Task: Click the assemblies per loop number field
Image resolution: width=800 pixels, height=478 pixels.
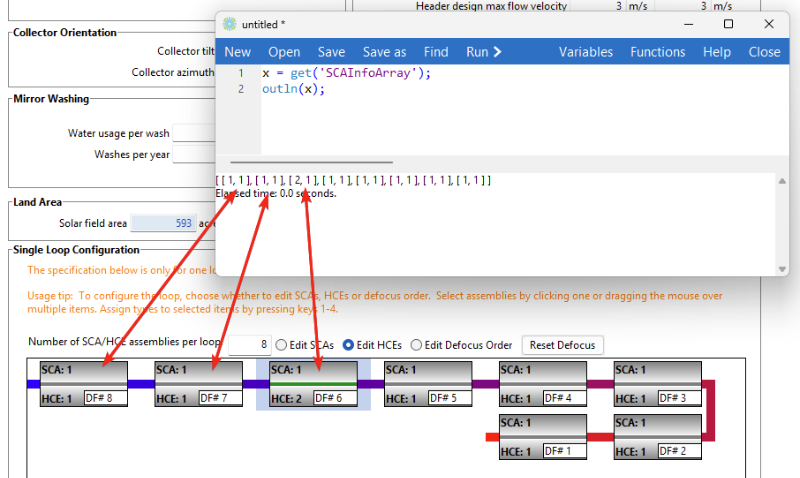Action: pyautogui.click(x=250, y=345)
